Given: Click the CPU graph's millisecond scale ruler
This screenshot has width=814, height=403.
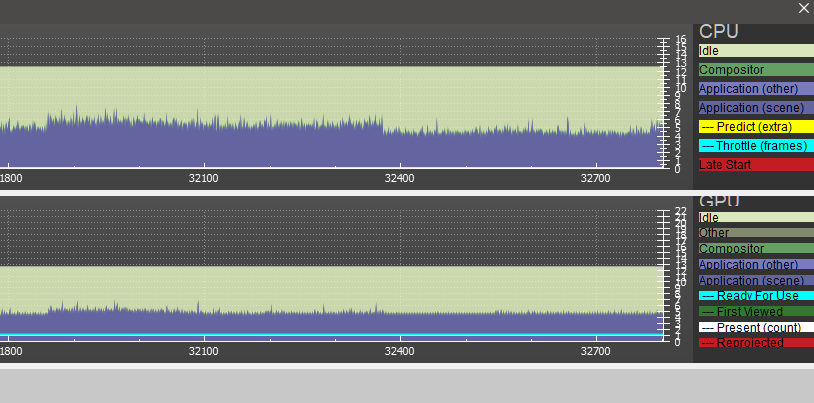Looking at the screenshot, I should pos(672,104).
